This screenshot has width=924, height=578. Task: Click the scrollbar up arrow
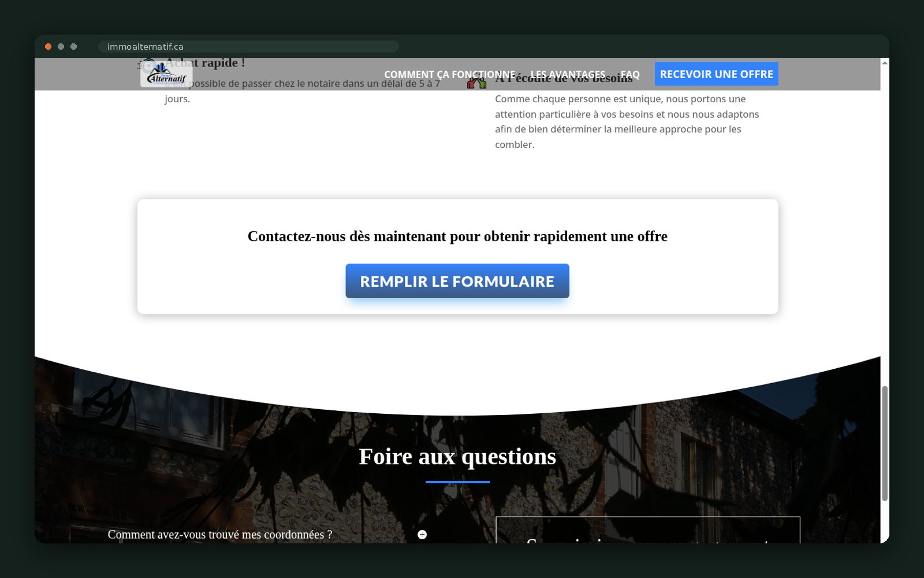885,62
